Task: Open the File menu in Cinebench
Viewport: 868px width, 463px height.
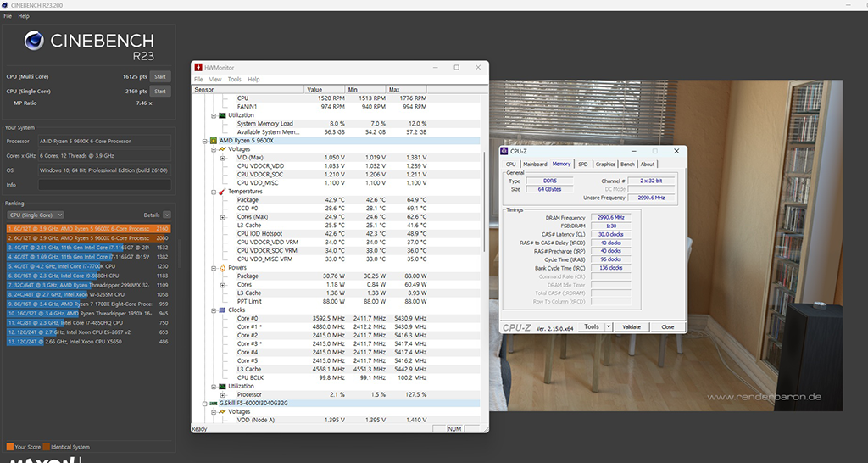Action: point(8,16)
